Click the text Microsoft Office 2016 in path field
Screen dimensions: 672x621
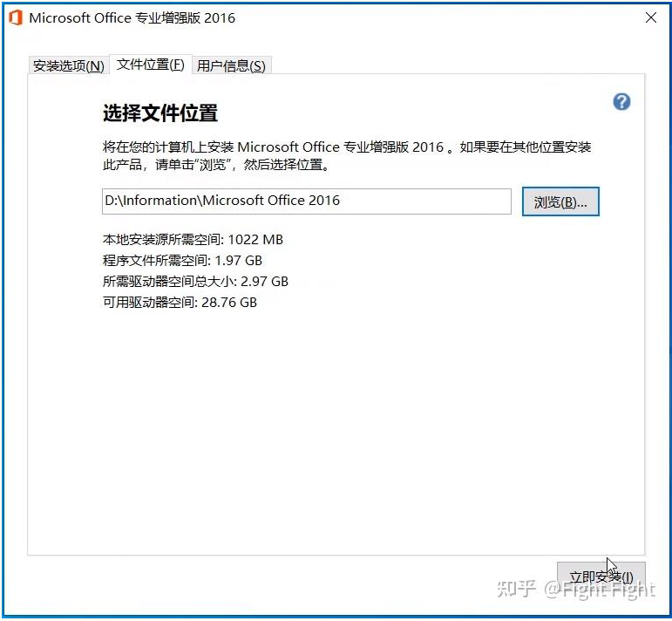pyautogui.click(x=271, y=201)
